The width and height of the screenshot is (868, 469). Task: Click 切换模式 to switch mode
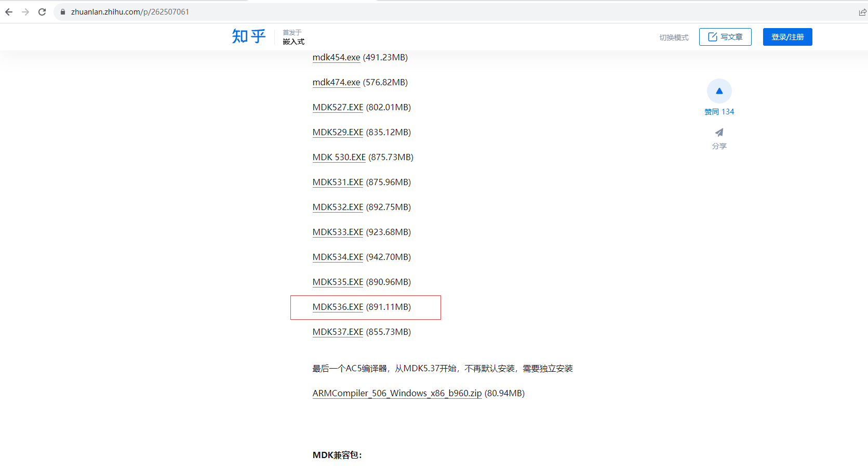[x=674, y=37]
